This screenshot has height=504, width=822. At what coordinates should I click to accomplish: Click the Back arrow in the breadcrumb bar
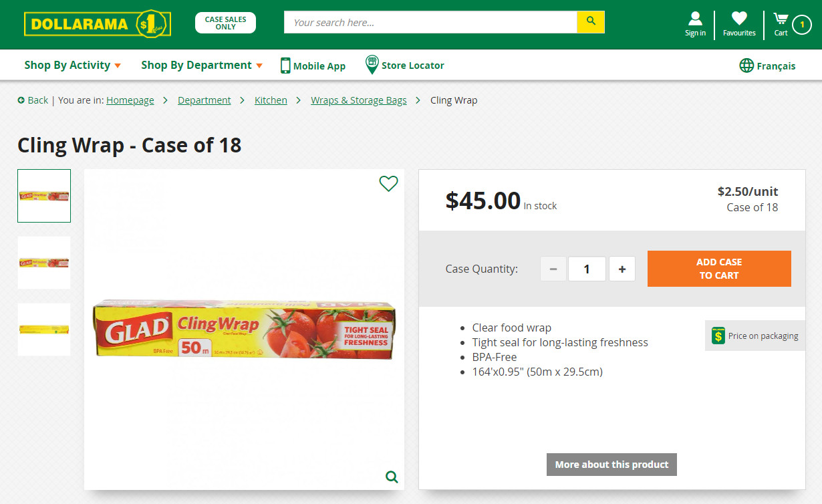22,100
